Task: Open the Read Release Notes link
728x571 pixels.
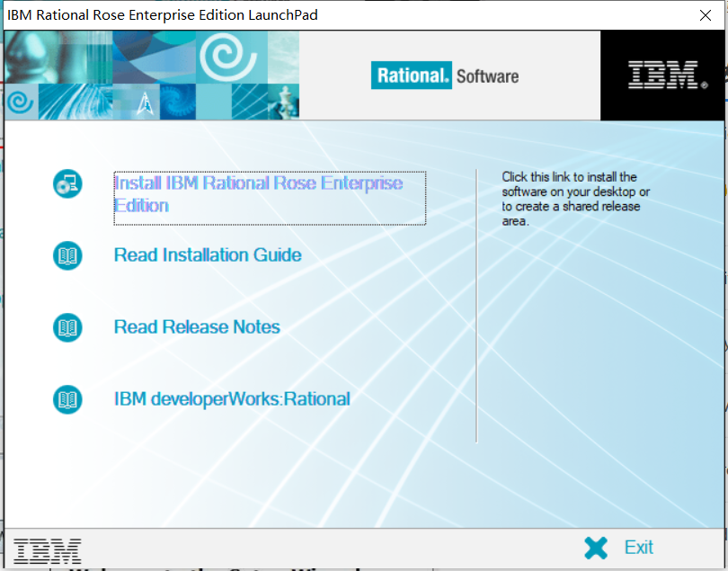Action: [x=197, y=327]
